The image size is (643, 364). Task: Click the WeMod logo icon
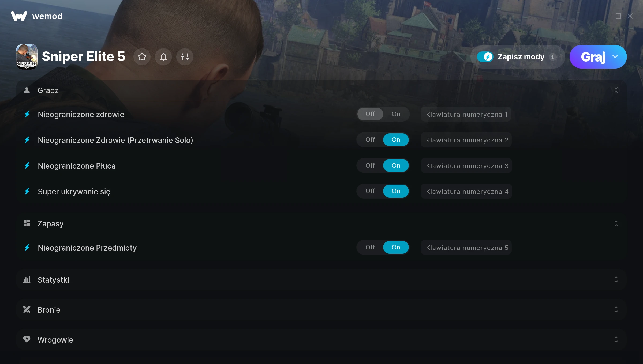pos(19,16)
